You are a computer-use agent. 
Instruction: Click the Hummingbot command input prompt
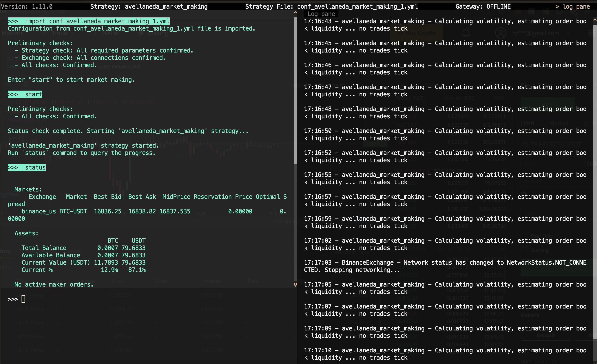coord(23,299)
